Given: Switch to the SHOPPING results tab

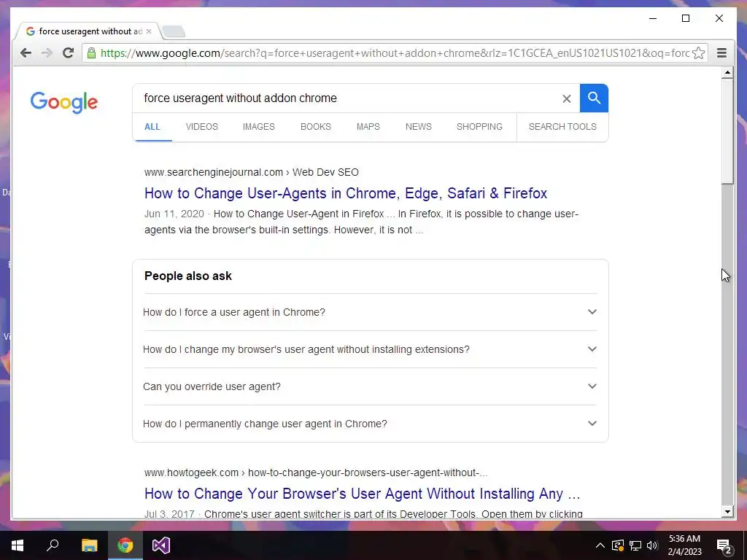Looking at the screenshot, I should [x=479, y=127].
